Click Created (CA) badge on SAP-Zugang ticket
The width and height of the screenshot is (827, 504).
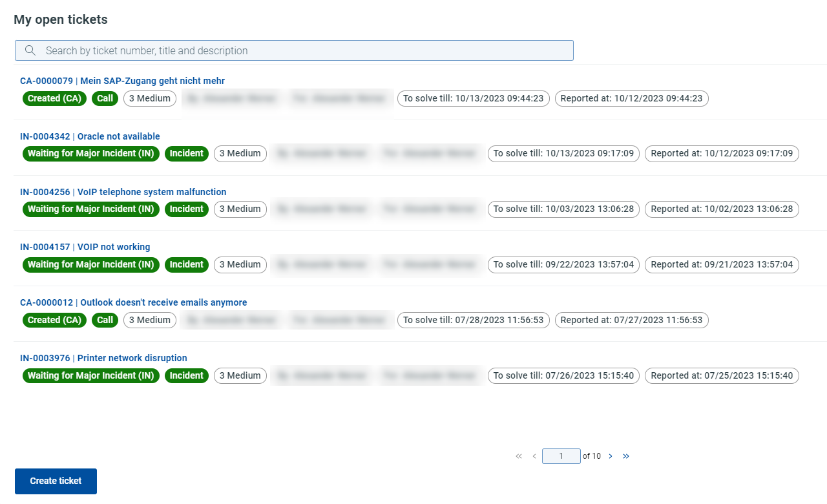[54, 98]
